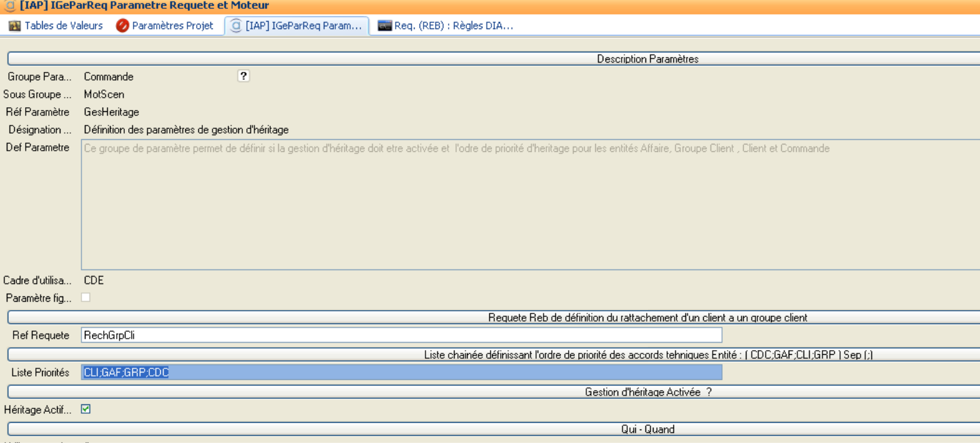Click the Gestion d'héritage Activée ? header bar
980x443 pixels.
[x=647, y=392]
